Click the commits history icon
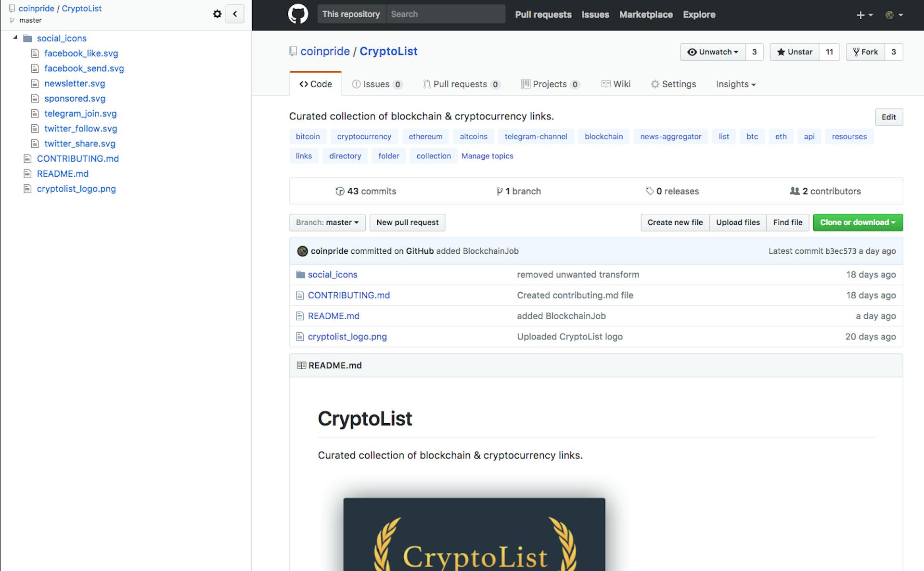The width and height of the screenshot is (924, 571). 340,191
